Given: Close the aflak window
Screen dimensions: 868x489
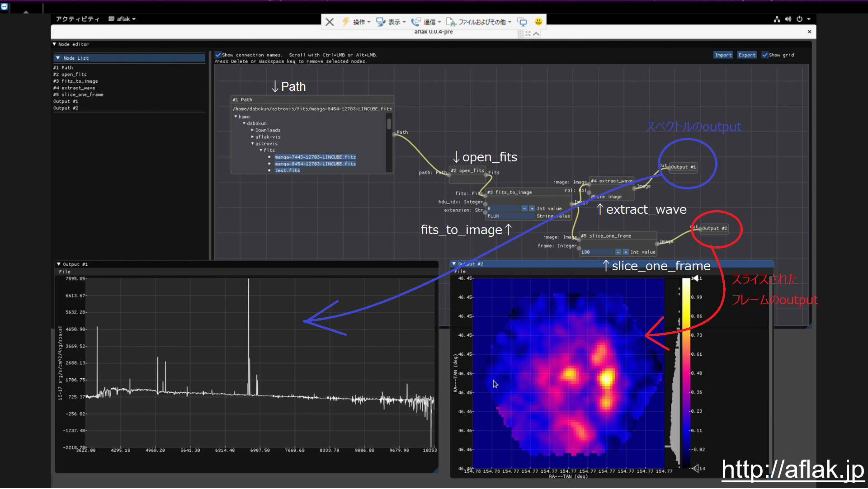Looking at the screenshot, I should pos(809,32).
